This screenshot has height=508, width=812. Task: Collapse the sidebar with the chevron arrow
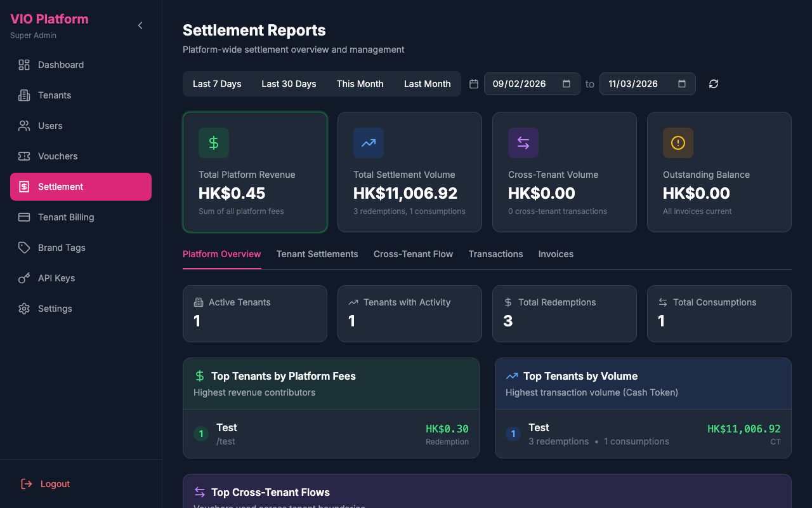[140, 25]
